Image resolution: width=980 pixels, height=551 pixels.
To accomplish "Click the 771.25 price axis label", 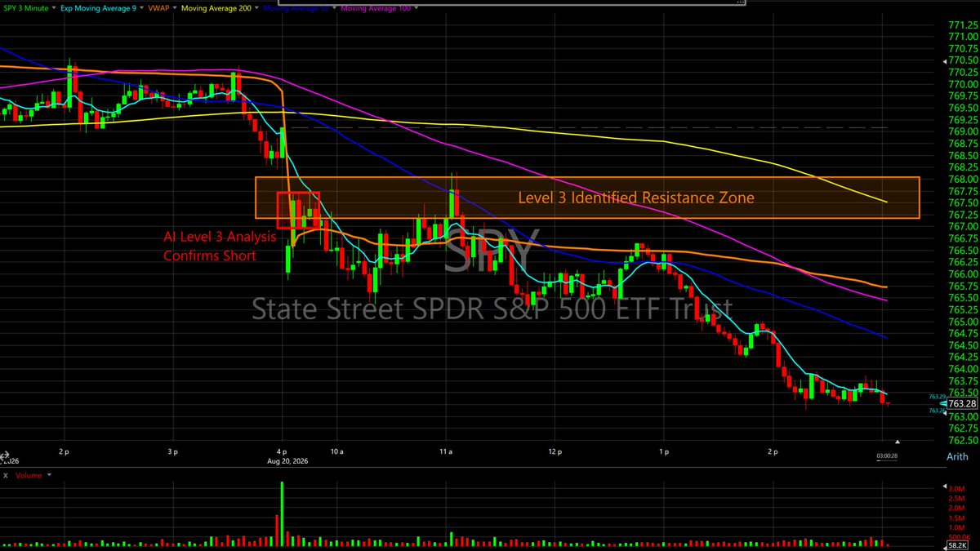I will pos(963,24).
